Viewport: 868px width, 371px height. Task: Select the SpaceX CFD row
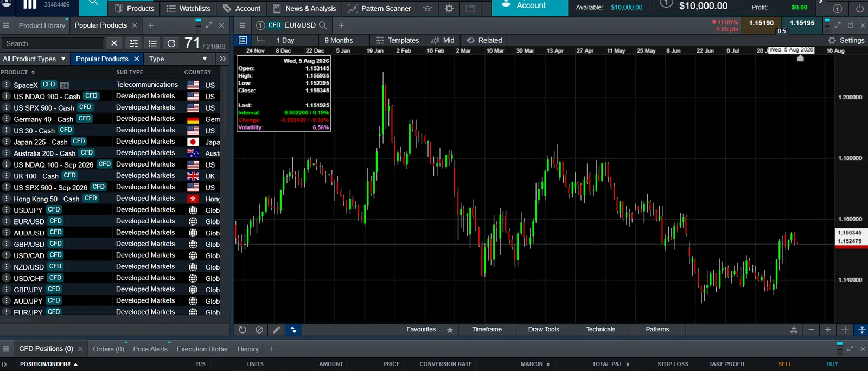[x=111, y=85]
